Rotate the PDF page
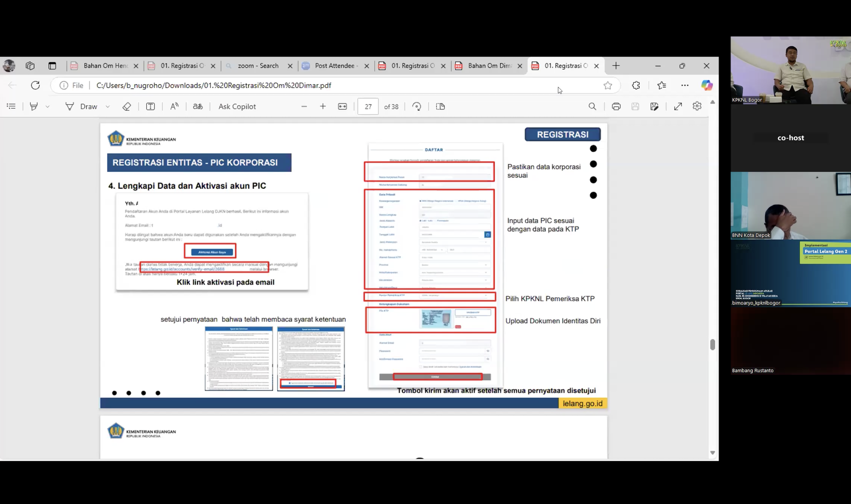851x504 pixels. click(417, 107)
